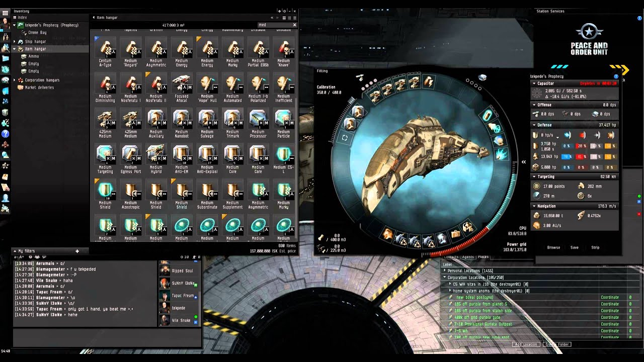Select the Medium Targeting rig item
Screen dimensions: 644x362
pyautogui.click(x=105, y=159)
